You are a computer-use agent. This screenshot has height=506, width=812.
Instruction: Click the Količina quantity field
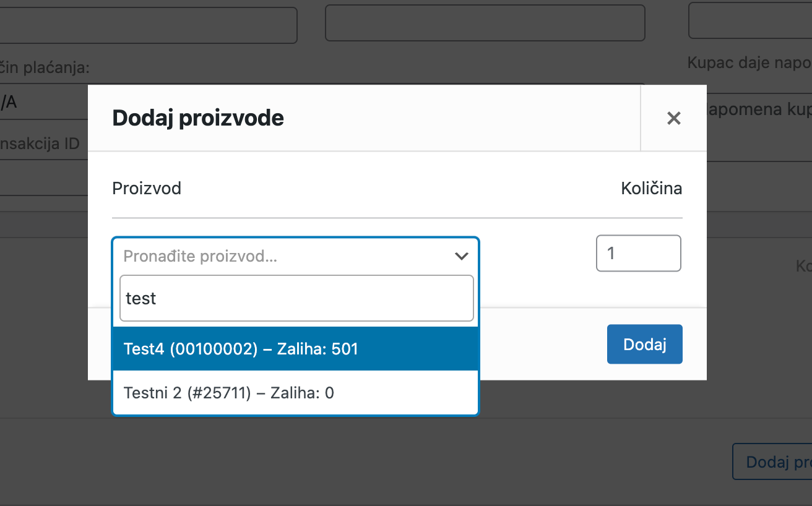(638, 253)
